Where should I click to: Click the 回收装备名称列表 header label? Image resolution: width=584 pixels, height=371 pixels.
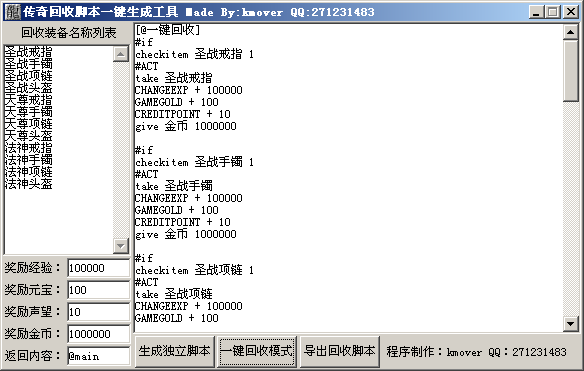(69, 33)
